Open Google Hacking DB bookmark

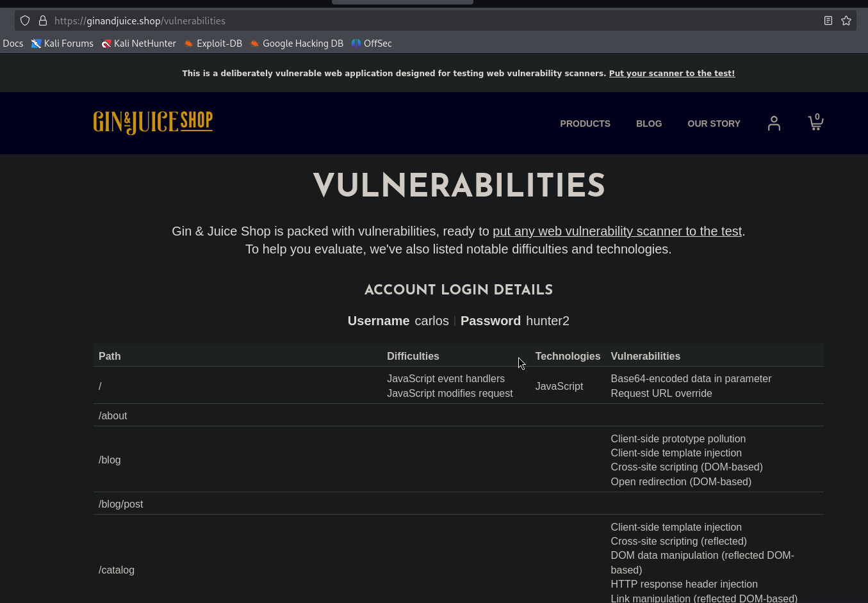click(x=297, y=44)
